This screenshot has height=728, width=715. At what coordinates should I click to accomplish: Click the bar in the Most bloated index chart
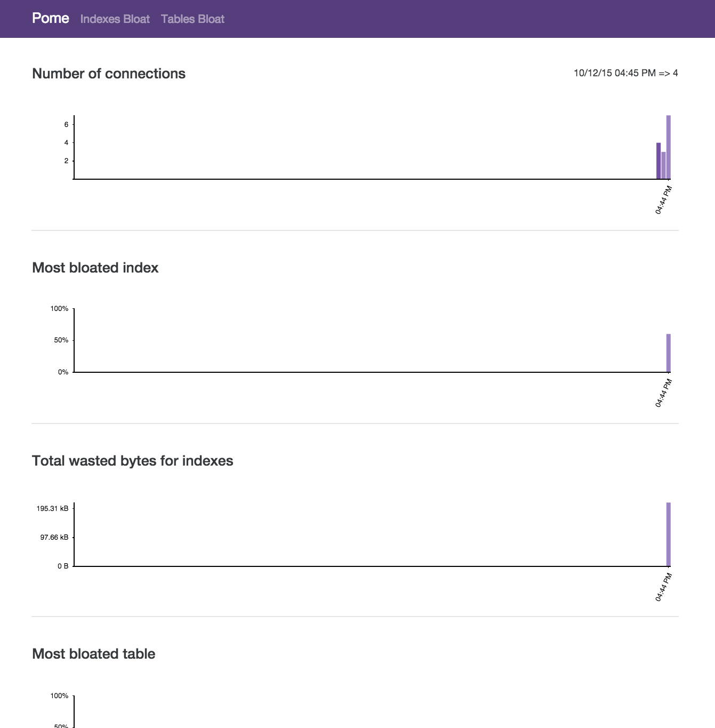pos(669,353)
